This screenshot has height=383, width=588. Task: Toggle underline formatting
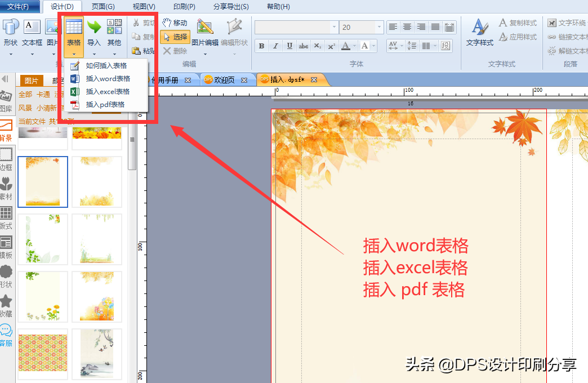289,46
